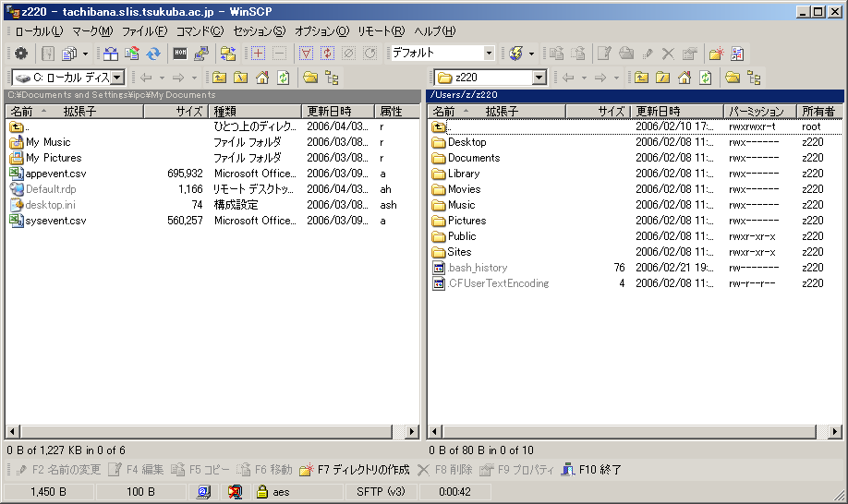The height and width of the screenshot is (504, 848).
Task: Click local panel Refresh icon
Action: [x=284, y=78]
